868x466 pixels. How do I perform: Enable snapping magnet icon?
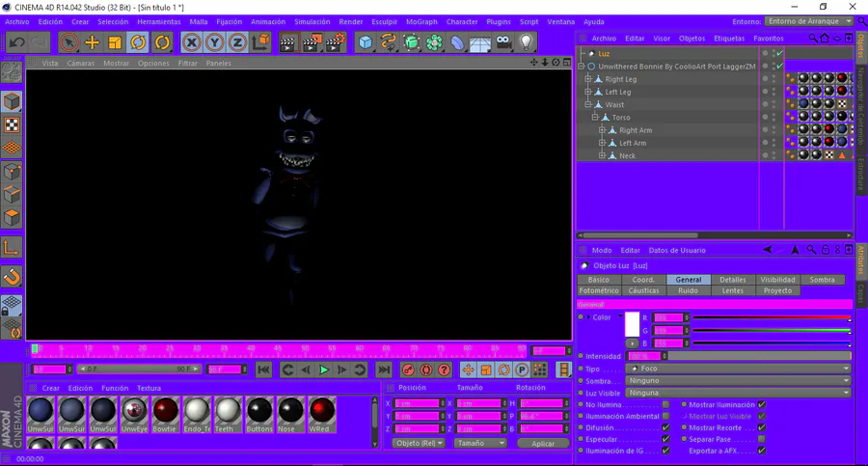(x=13, y=277)
